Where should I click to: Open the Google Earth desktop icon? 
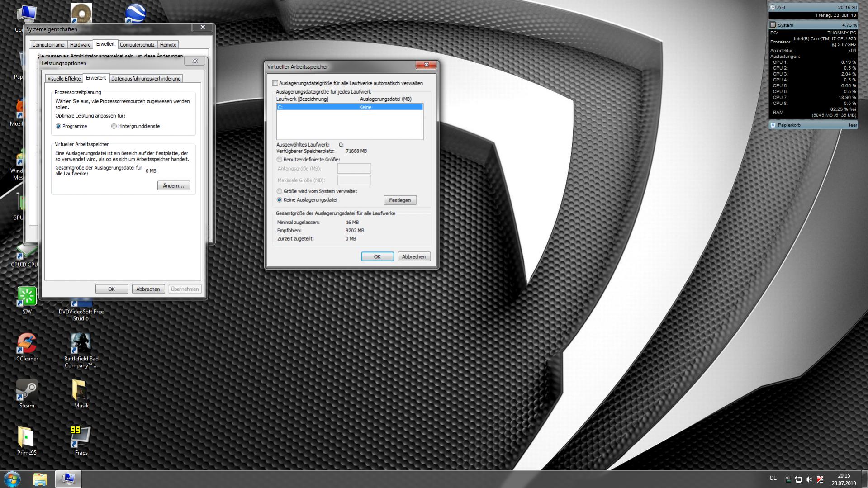135,14
